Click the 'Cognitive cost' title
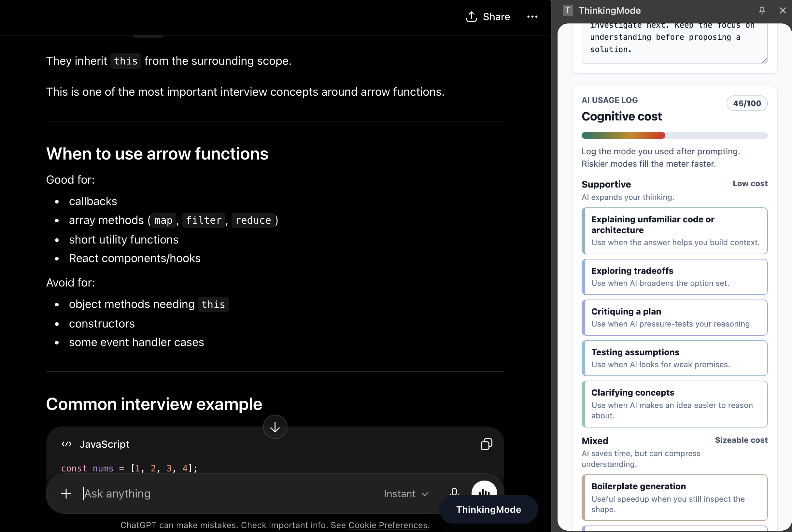 pos(621,116)
